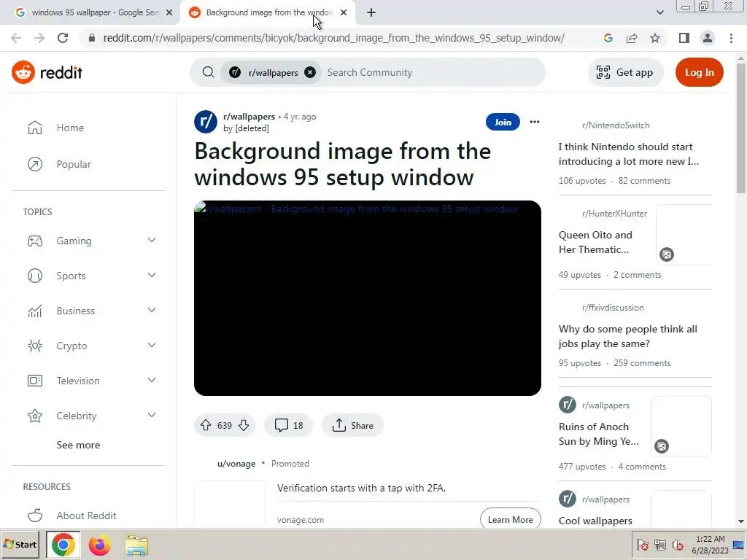Viewport: 747px width, 560px height.
Task: Click the Sports ball icon
Action: point(35,275)
